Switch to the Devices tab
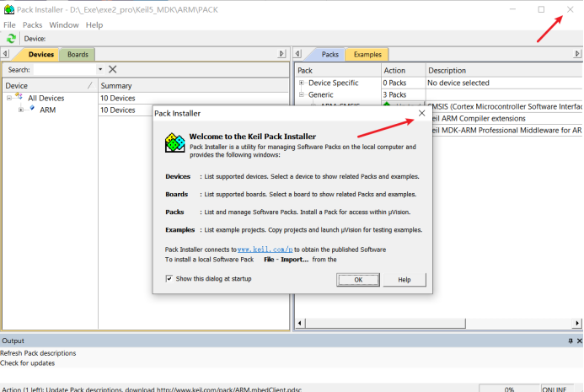The width and height of the screenshot is (584, 392). pyautogui.click(x=41, y=55)
